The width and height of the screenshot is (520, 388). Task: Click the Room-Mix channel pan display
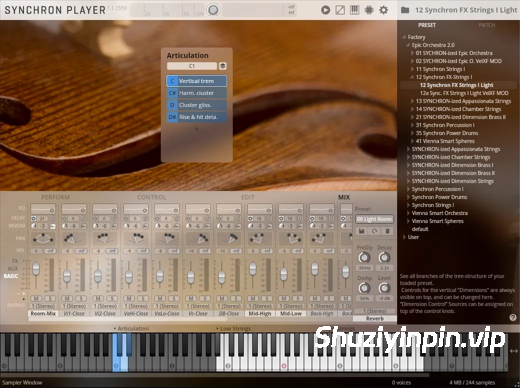pos(43,238)
